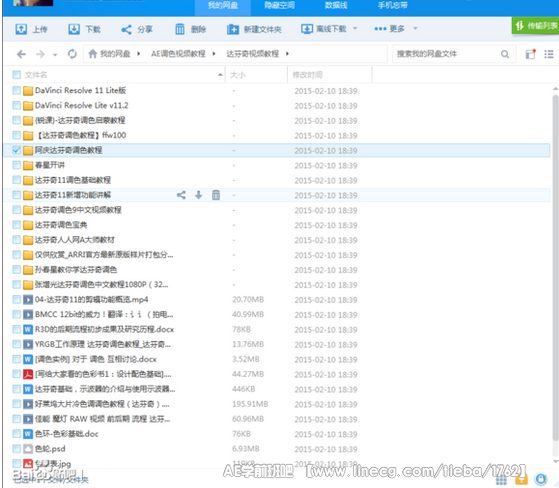Click the home icon in the breadcrumb

point(93,54)
